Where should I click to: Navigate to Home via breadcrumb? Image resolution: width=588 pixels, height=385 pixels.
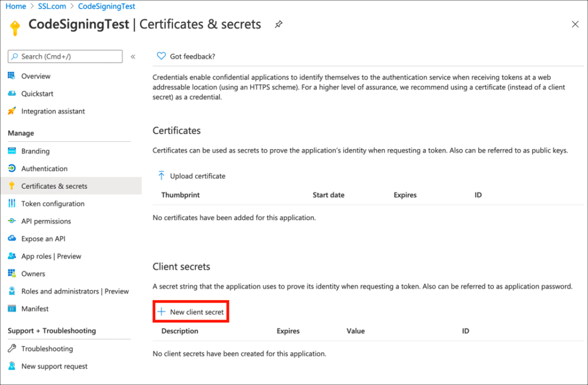pyautogui.click(x=15, y=6)
